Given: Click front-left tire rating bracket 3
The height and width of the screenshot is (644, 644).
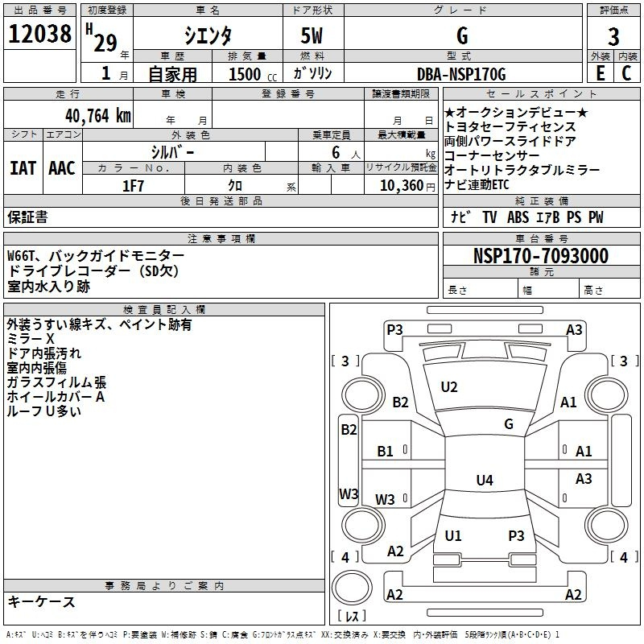Looking at the screenshot, I should [x=346, y=361].
